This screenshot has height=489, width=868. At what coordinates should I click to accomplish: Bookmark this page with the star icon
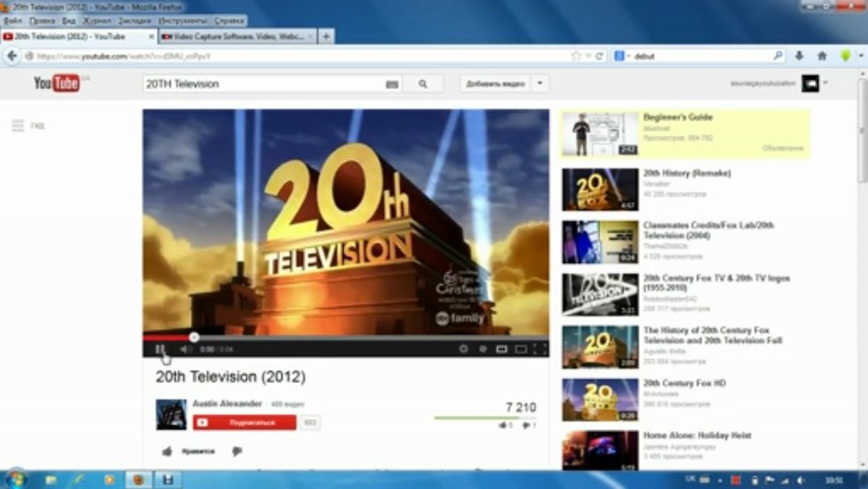576,56
